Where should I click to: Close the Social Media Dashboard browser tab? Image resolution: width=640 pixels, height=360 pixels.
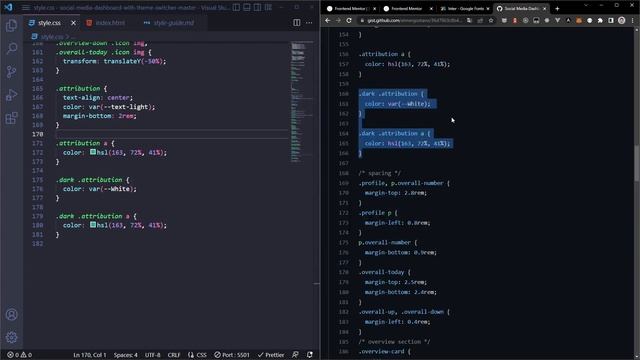[544, 9]
